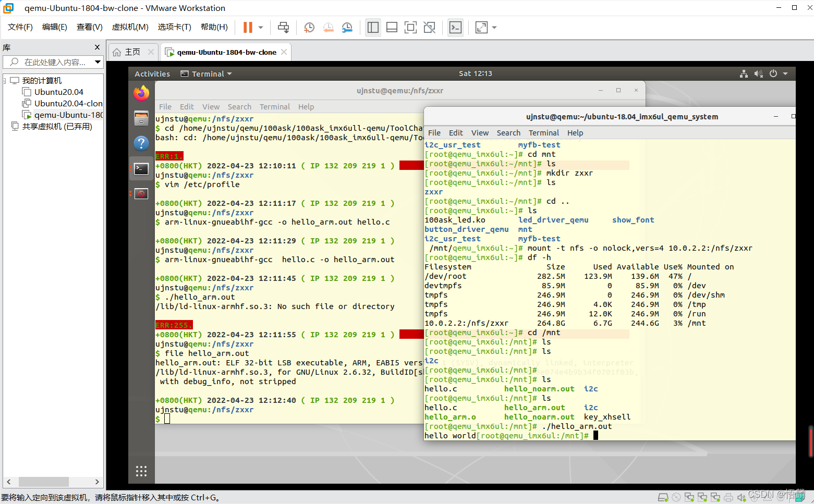This screenshot has width=814, height=504.
Task: Toggle the console view button
Action: point(455,27)
